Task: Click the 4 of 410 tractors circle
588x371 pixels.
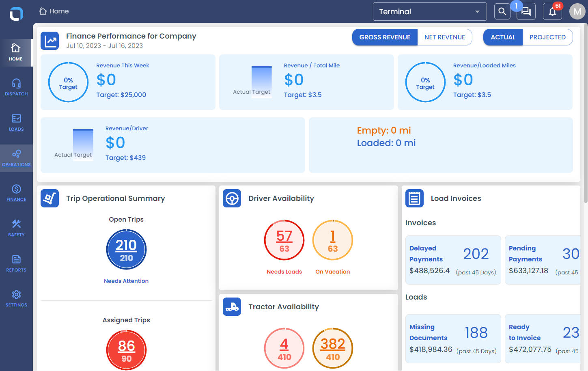Action: point(284,348)
